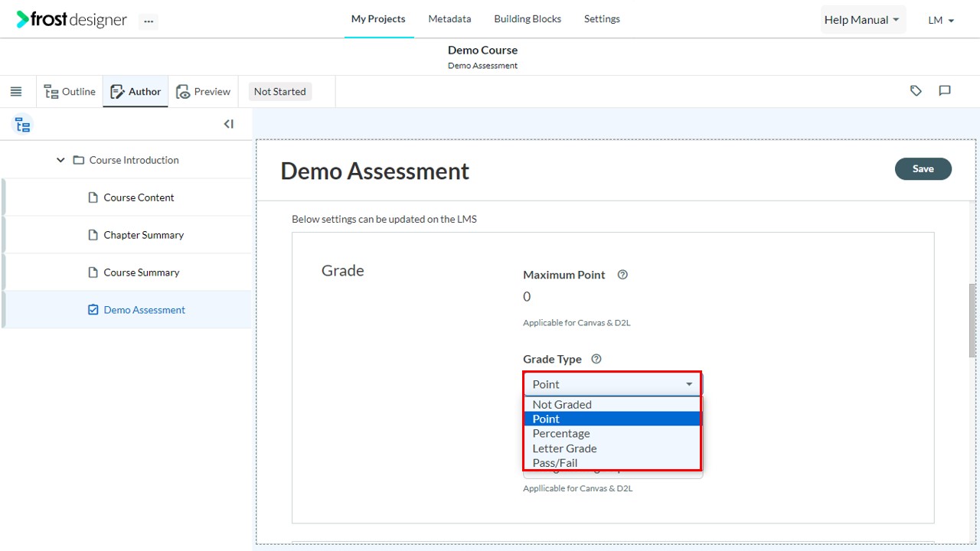Viewport: 980px width, 551px height.
Task: Click the Course Summary page icon
Action: pos(93,272)
